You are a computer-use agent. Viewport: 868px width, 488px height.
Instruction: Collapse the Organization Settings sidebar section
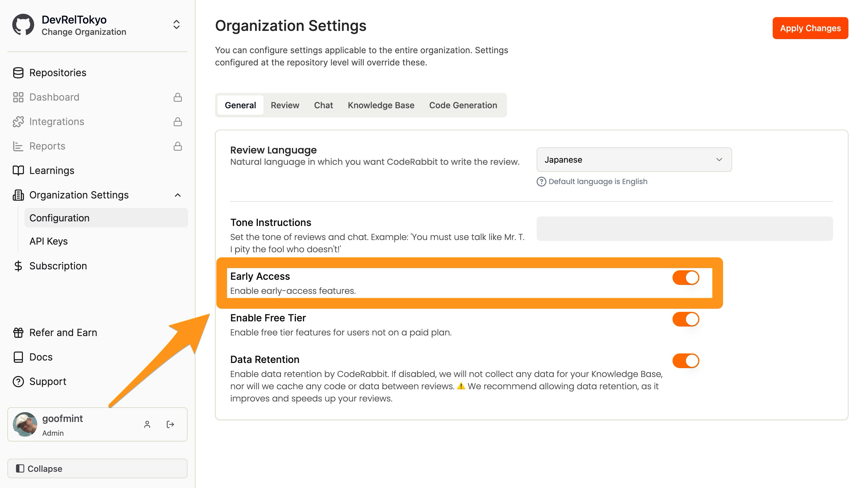tap(177, 195)
